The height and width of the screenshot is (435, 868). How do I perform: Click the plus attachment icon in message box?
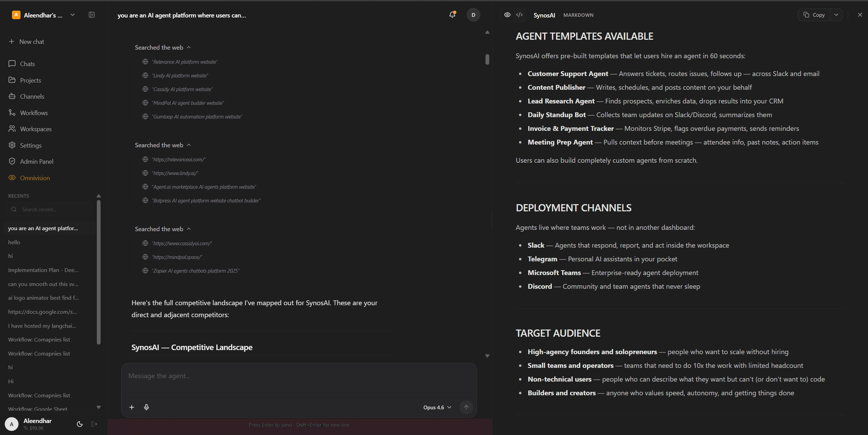click(132, 407)
